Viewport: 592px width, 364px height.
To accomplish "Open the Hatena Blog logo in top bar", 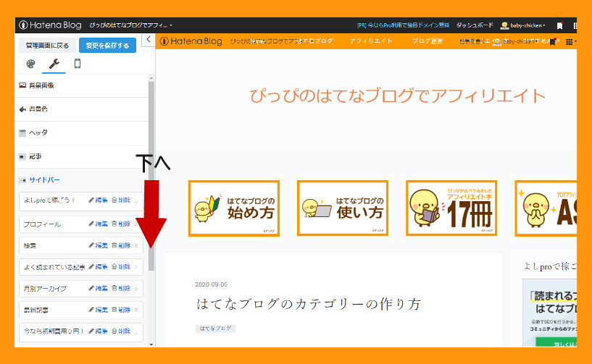I will click(50, 25).
